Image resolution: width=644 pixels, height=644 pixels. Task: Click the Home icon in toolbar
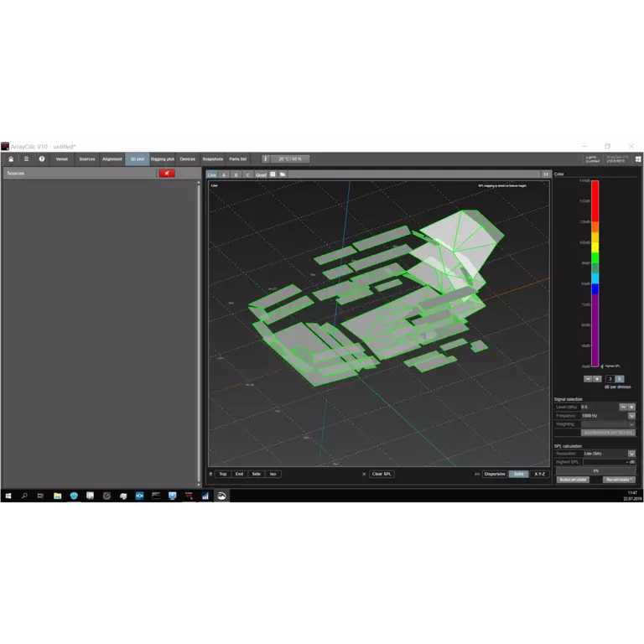(x=11, y=158)
